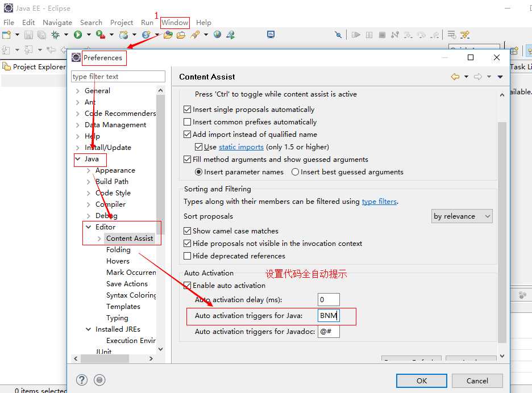Select Templates in the preferences tree
The height and width of the screenshot is (393, 532).
[x=123, y=307]
